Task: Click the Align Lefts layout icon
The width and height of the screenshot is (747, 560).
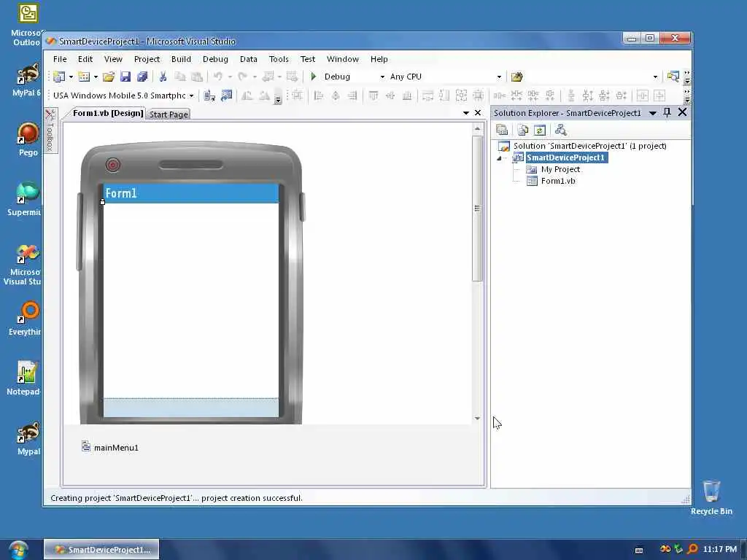Action: click(x=319, y=96)
